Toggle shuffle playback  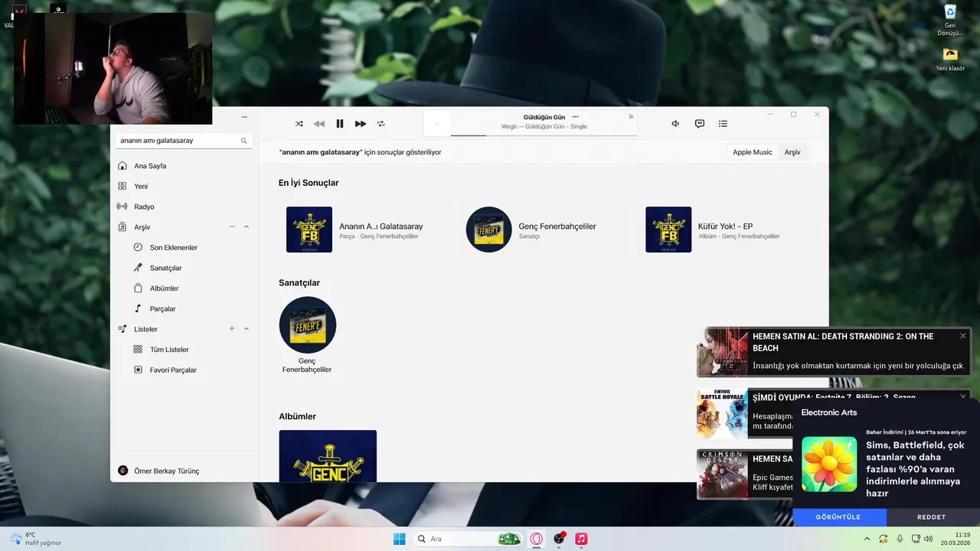tap(299, 123)
